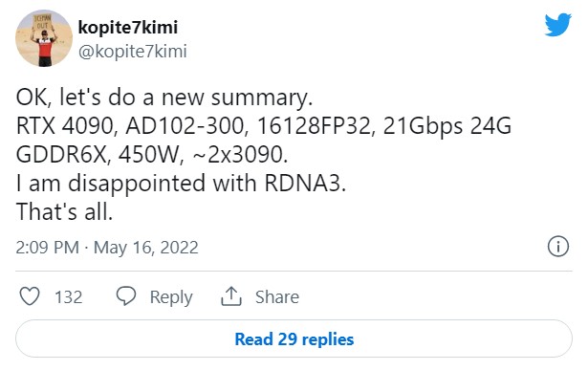Screen dimensions: 588x371
Task: Click the 'OK, let's do a new summary' text
Action: point(164,98)
